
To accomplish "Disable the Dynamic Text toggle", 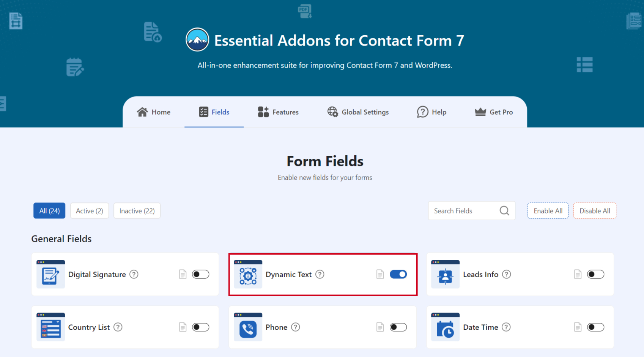I will pyautogui.click(x=398, y=274).
